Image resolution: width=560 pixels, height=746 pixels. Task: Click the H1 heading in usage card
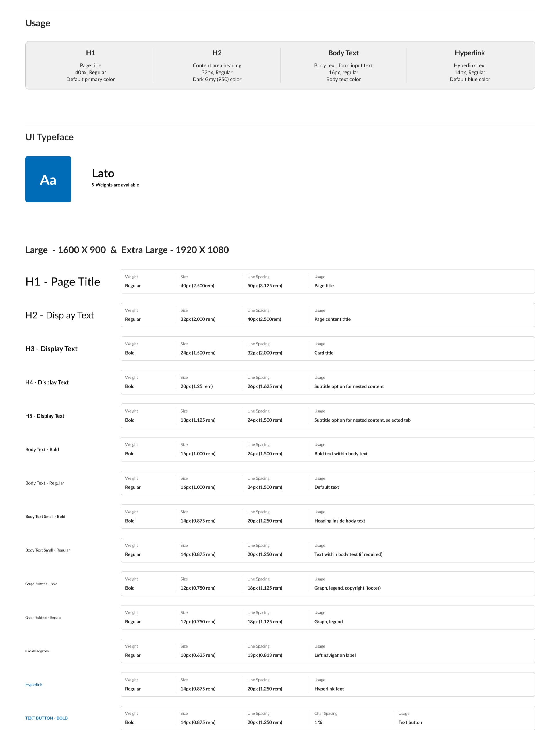[x=90, y=53]
